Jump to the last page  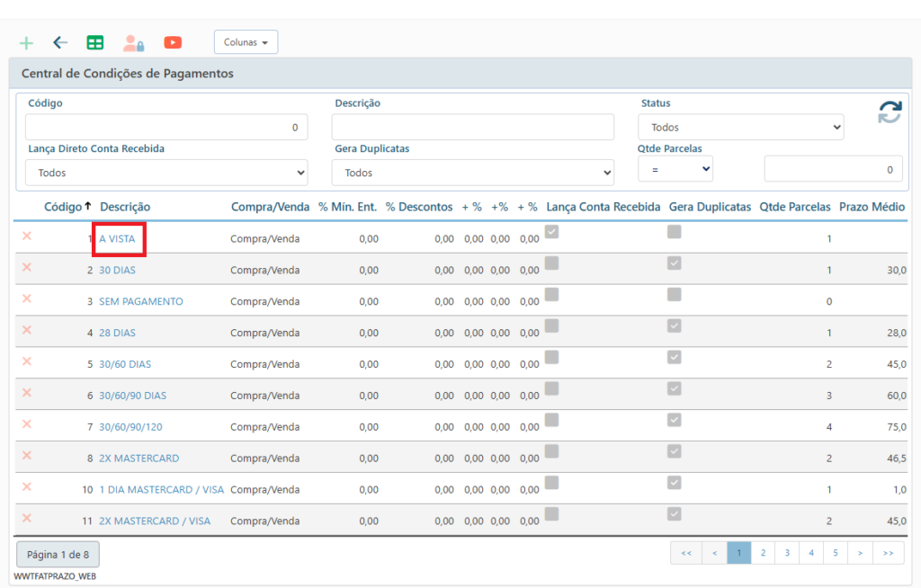tap(888, 553)
